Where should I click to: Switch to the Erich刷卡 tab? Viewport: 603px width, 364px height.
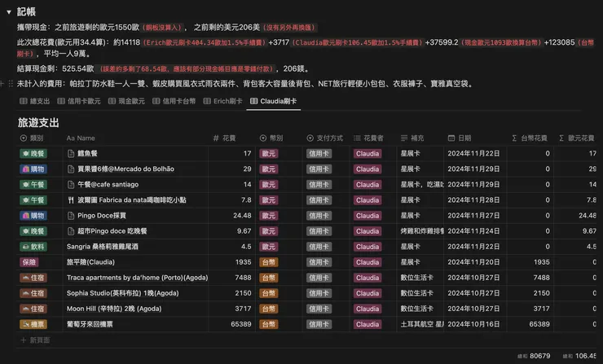click(x=222, y=101)
